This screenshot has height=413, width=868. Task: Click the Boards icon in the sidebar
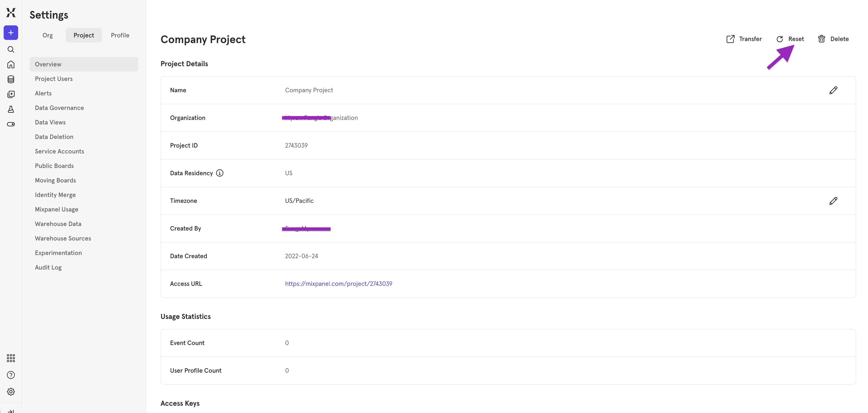(x=11, y=94)
